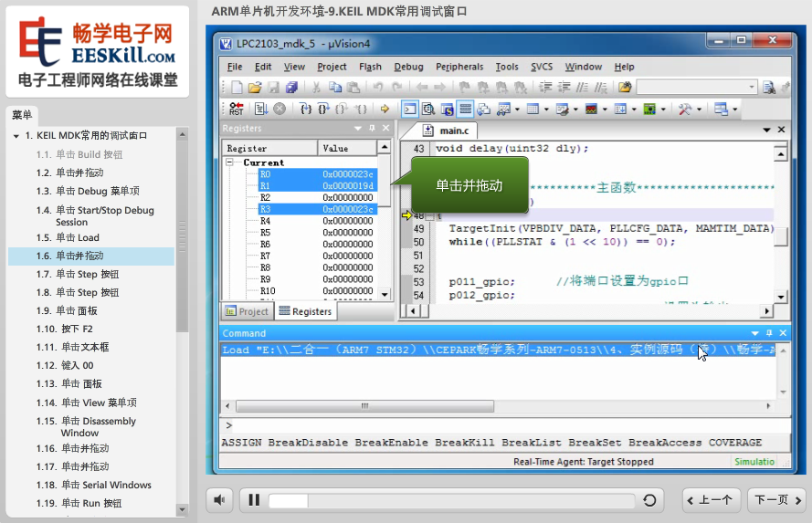
Task: Click the Watch Windows icon
Action: (503, 109)
